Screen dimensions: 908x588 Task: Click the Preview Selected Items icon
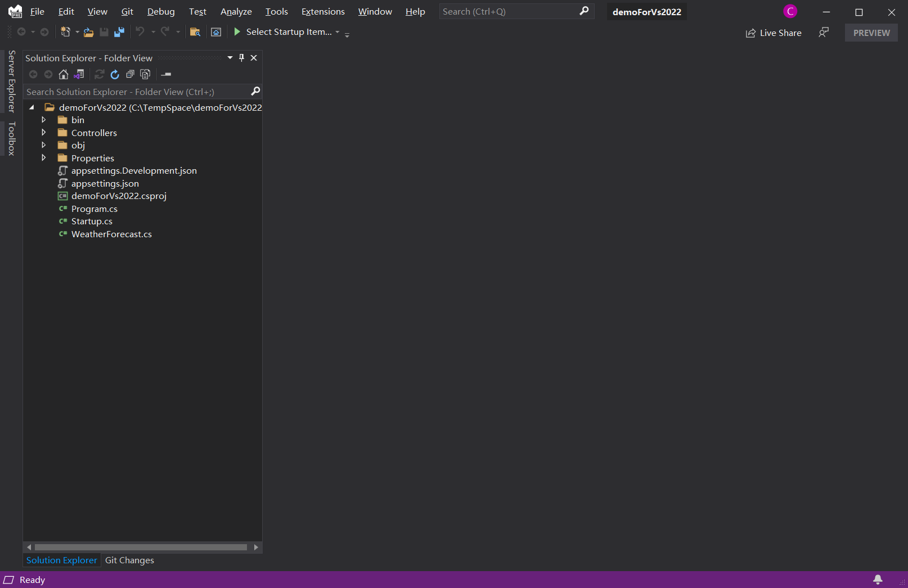point(166,74)
